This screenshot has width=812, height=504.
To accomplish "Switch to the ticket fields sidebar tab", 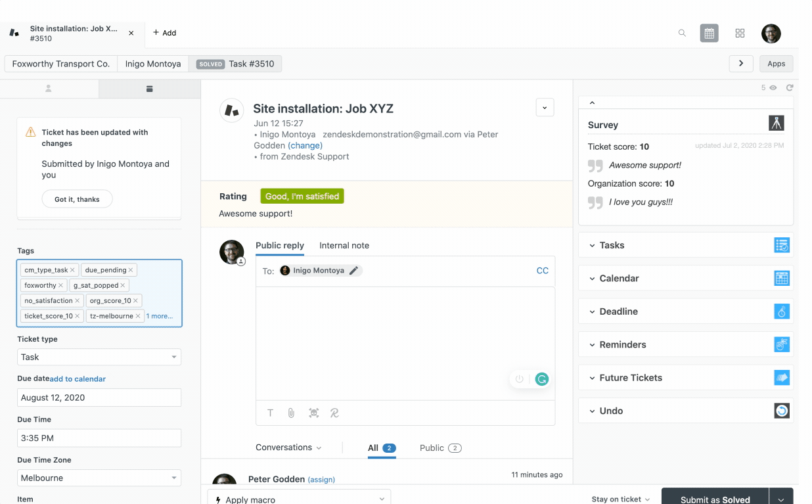I will point(150,89).
